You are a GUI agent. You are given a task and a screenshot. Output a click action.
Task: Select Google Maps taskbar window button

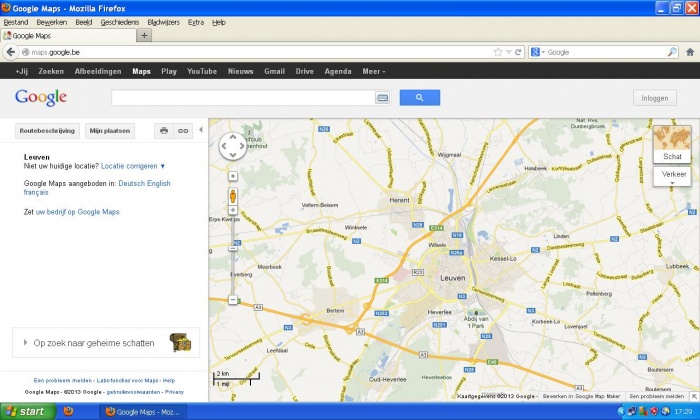point(142,412)
